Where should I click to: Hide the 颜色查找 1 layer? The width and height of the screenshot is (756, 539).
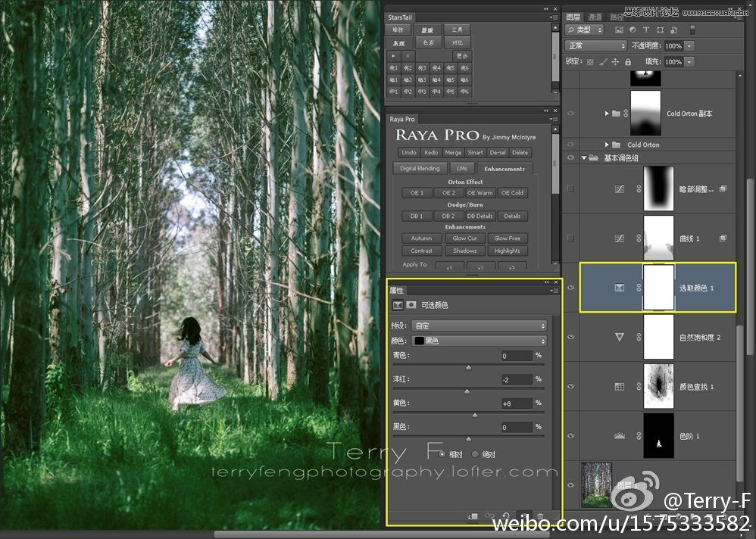tap(571, 386)
